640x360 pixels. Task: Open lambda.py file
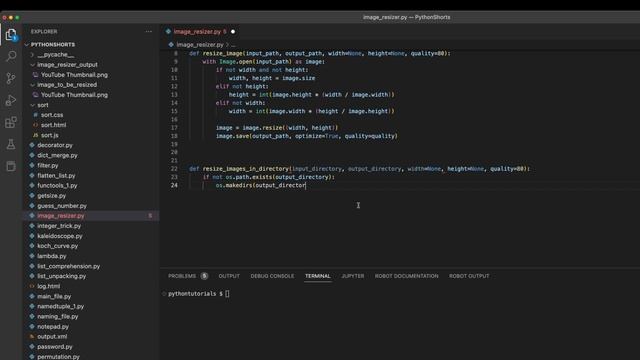click(51, 256)
